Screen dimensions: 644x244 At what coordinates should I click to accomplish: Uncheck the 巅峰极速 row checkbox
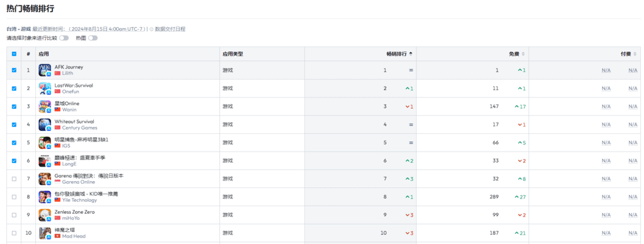pyautogui.click(x=14, y=160)
